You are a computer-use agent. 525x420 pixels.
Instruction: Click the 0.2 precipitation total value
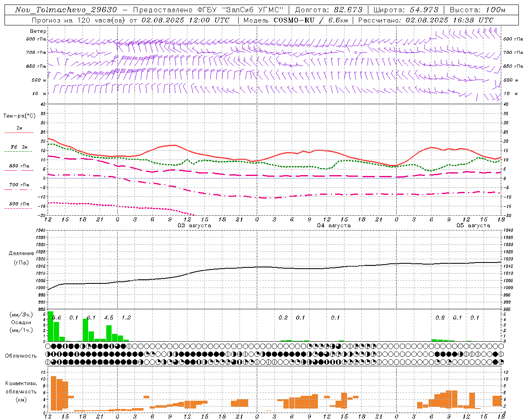pyautogui.click(x=283, y=318)
